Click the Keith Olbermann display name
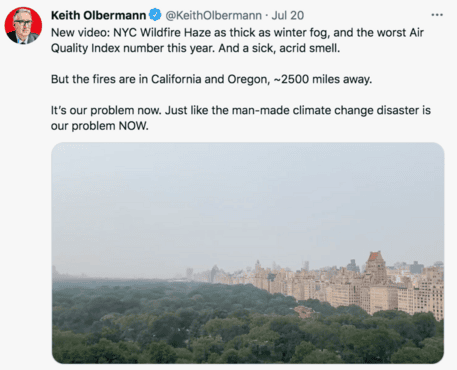 point(98,15)
